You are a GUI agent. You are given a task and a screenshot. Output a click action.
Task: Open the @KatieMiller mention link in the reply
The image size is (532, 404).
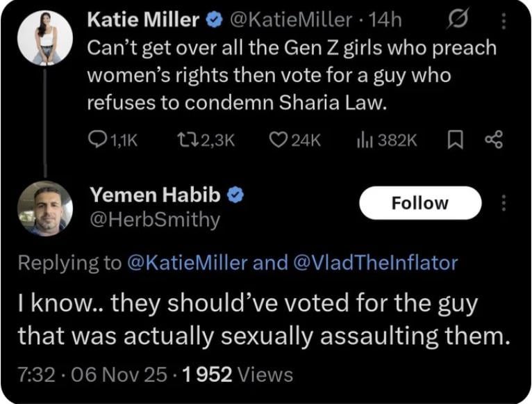click(185, 262)
